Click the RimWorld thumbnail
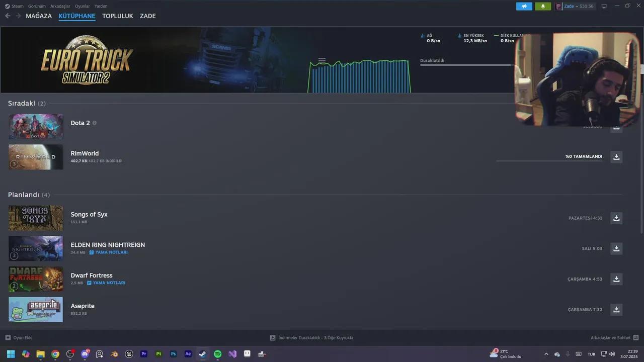This screenshot has height=362, width=644. (x=36, y=157)
